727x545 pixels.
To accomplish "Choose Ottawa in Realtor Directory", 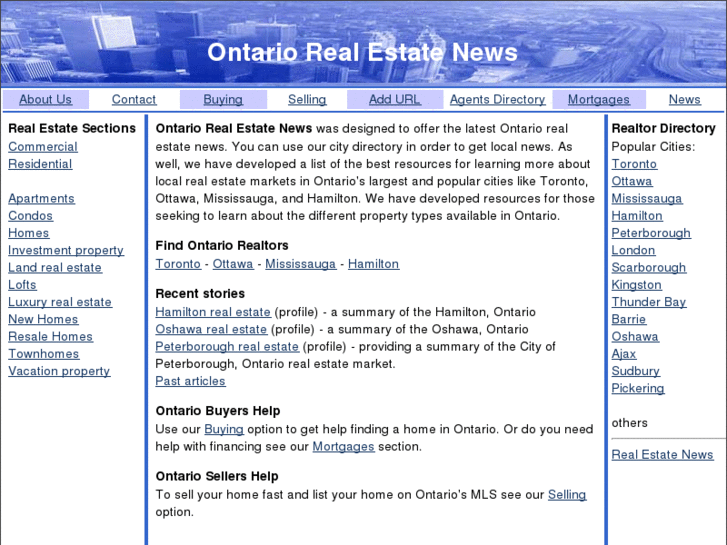I will pyautogui.click(x=632, y=181).
